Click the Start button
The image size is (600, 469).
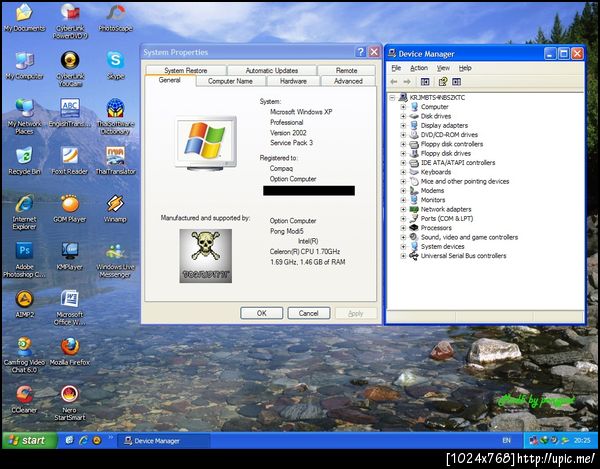click(30, 440)
